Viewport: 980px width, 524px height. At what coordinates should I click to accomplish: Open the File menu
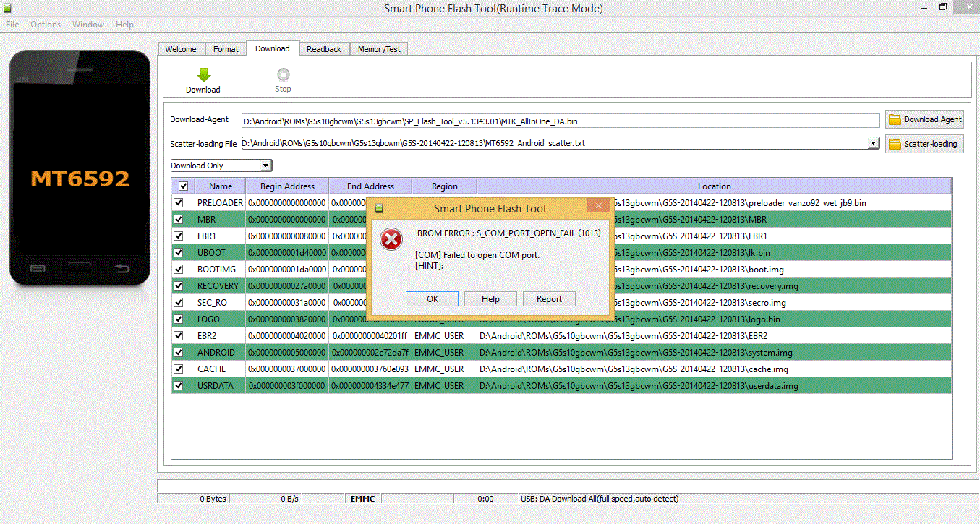[x=12, y=24]
